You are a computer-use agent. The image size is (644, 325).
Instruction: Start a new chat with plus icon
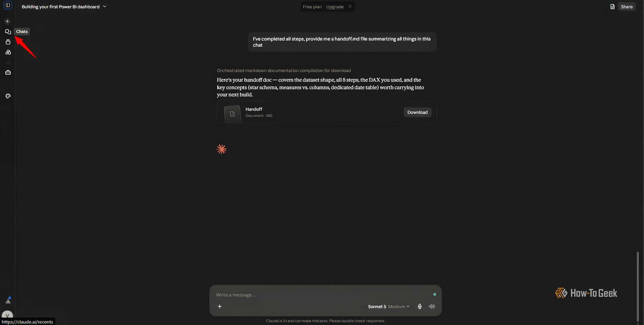[x=7, y=21]
